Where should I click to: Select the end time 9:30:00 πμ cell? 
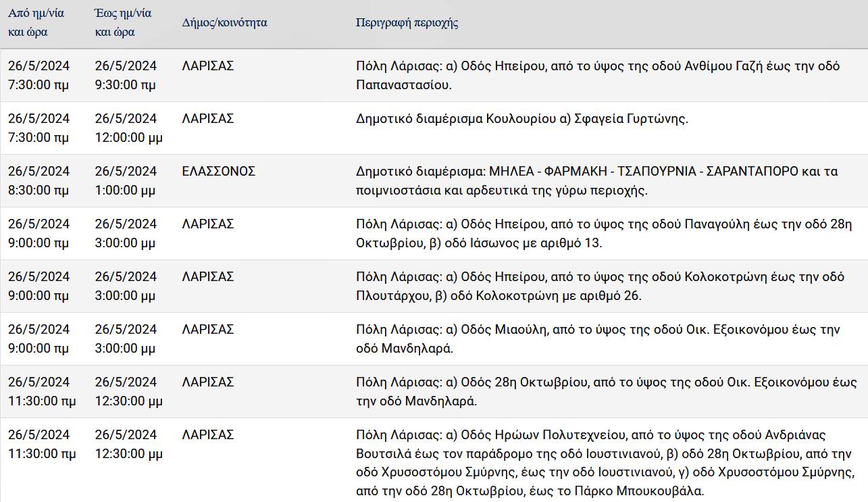coord(126,75)
